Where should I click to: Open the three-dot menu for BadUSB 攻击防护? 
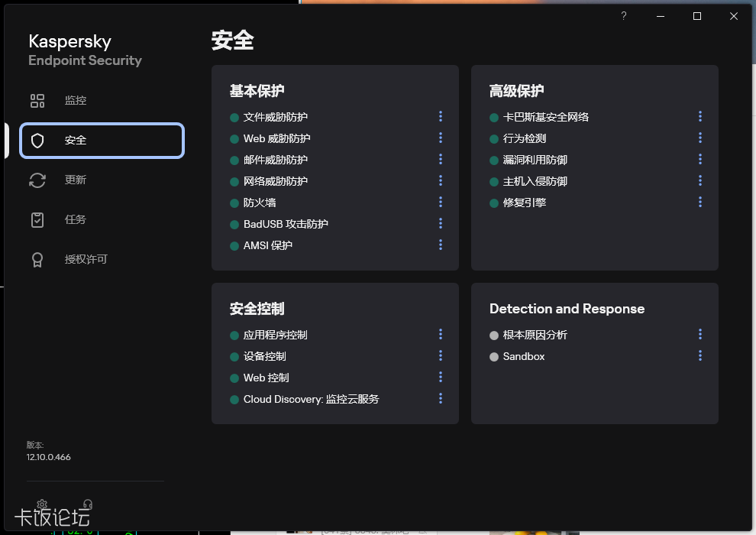(x=440, y=223)
